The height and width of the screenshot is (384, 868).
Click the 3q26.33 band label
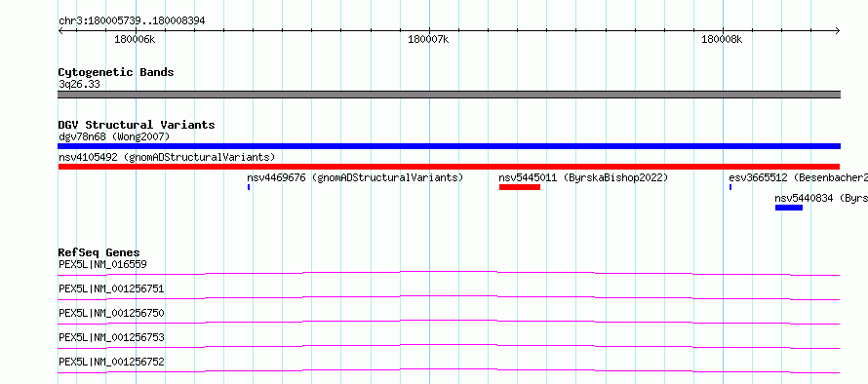(x=79, y=85)
